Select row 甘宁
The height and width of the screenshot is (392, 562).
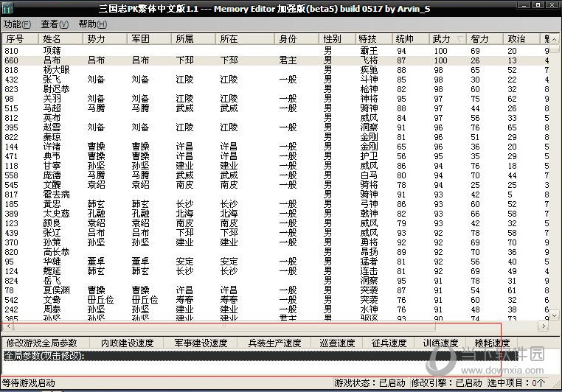coord(276,166)
